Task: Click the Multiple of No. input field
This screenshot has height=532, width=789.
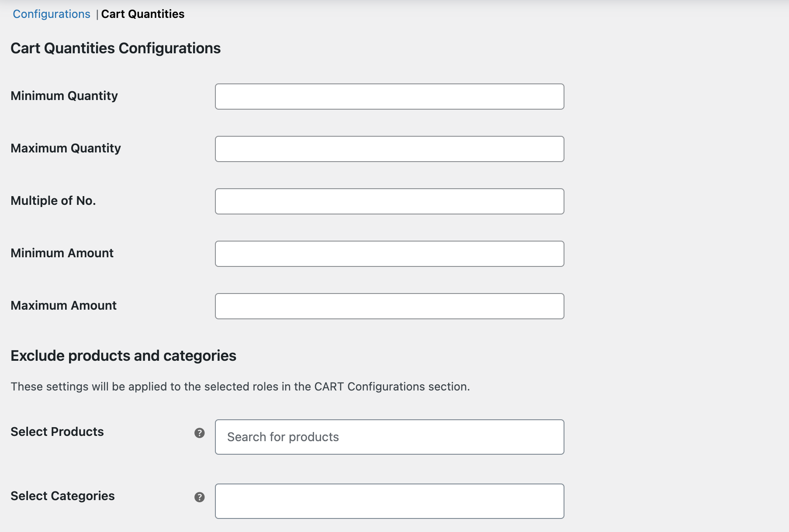Action: point(389,201)
